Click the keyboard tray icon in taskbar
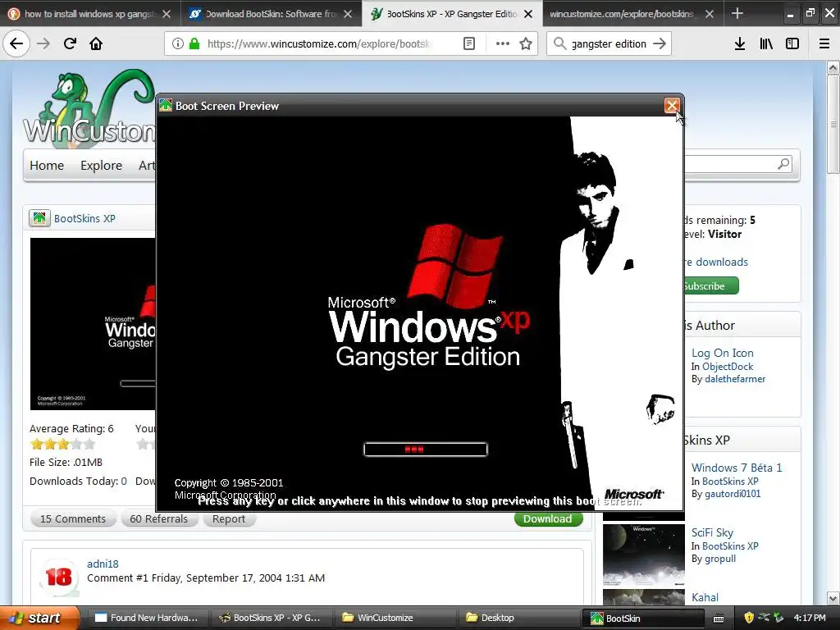The width and height of the screenshot is (840, 630). click(x=719, y=619)
